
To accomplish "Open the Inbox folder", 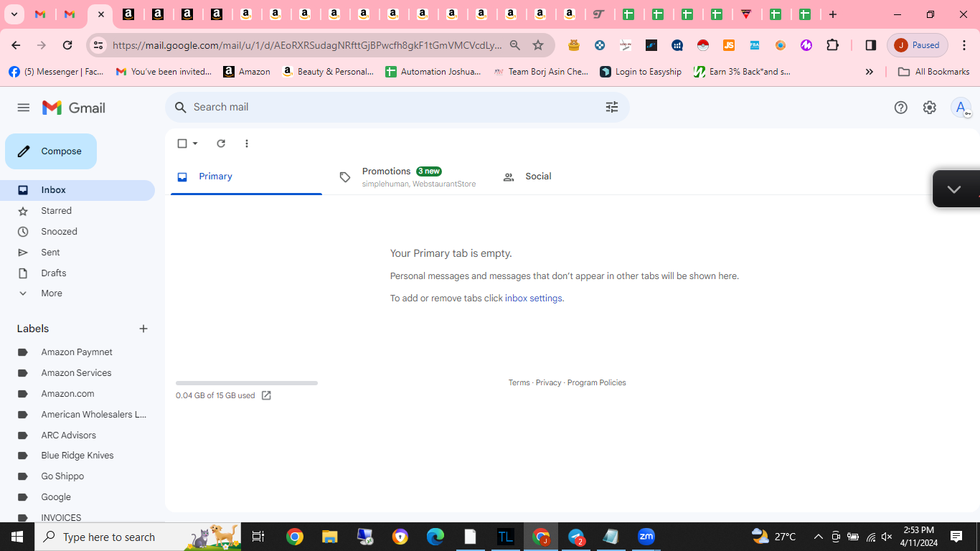I will click(77, 190).
